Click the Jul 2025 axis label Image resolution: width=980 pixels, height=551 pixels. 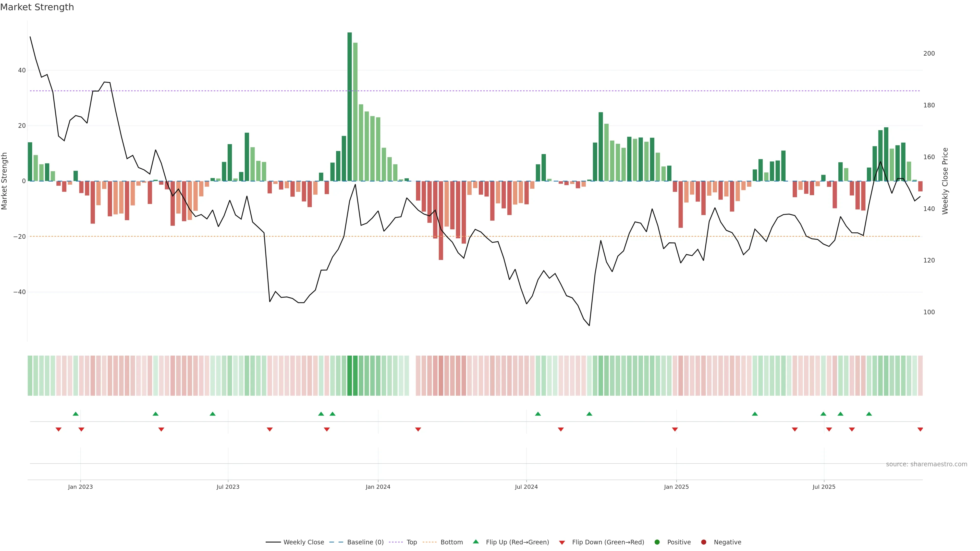click(x=824, y=487)
